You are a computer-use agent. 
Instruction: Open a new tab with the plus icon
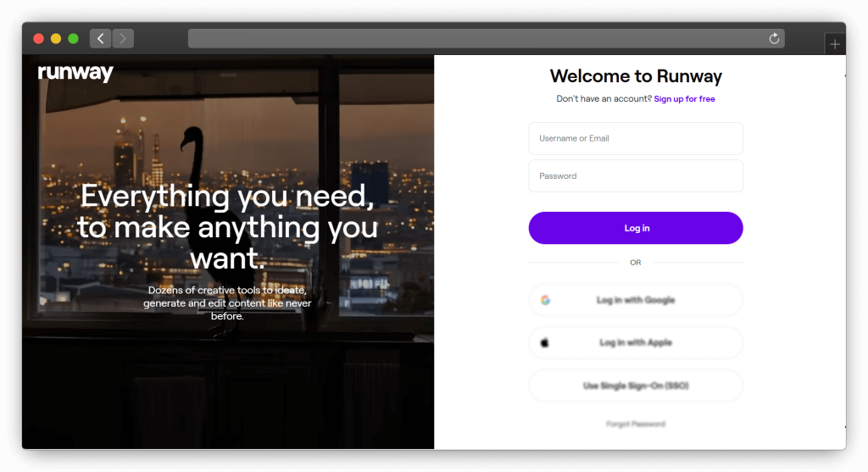pos(834,44)
